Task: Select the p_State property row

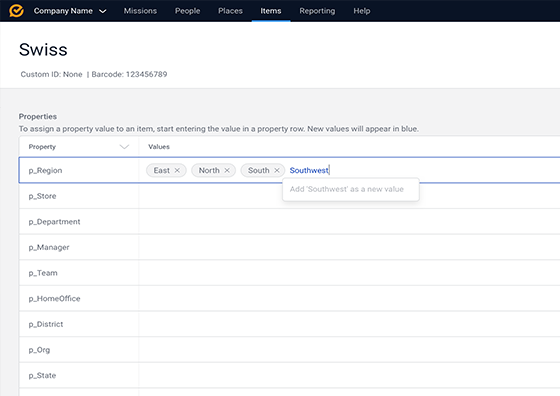Action: 289,375
